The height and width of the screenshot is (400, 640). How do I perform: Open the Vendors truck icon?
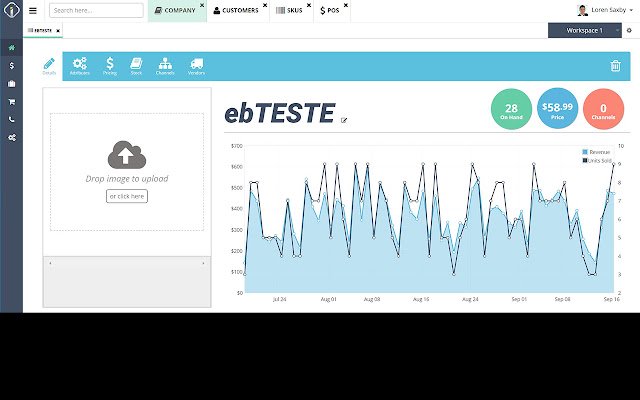coord(196,66)
